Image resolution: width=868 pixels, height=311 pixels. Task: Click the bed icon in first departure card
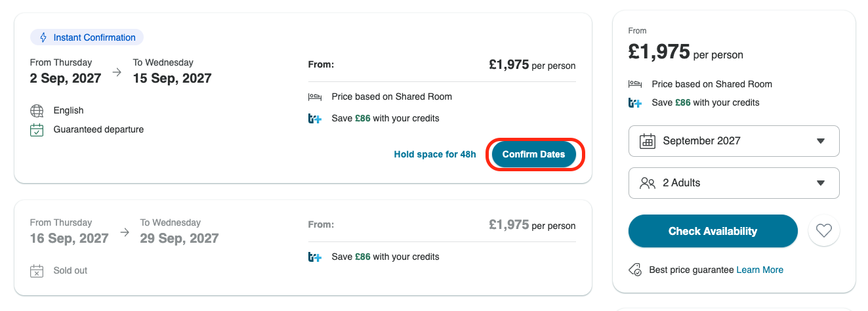click(315, 96)
